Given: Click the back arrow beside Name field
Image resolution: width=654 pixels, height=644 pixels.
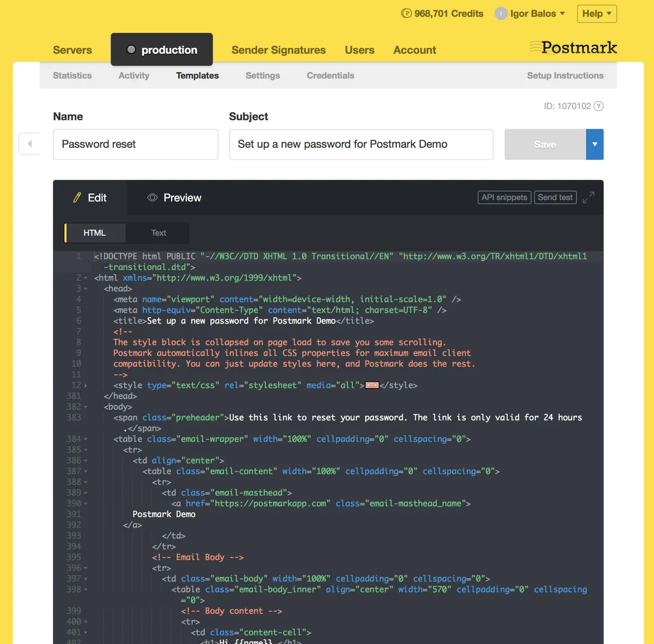Looking at the screenshot, I should click(x=29, y=144).
